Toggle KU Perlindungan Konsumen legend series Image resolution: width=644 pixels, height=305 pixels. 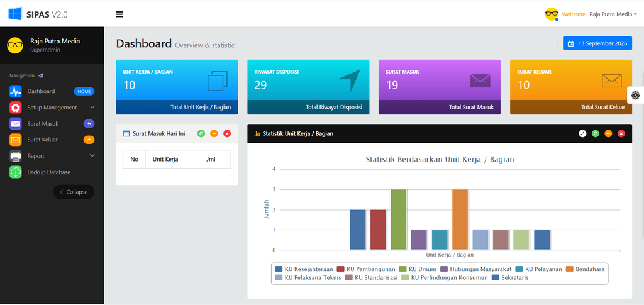445,278
